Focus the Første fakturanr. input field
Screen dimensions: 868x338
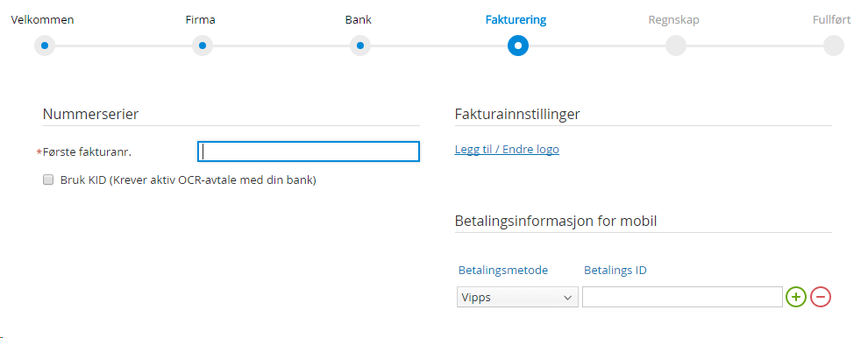click(x=309, y=151)
